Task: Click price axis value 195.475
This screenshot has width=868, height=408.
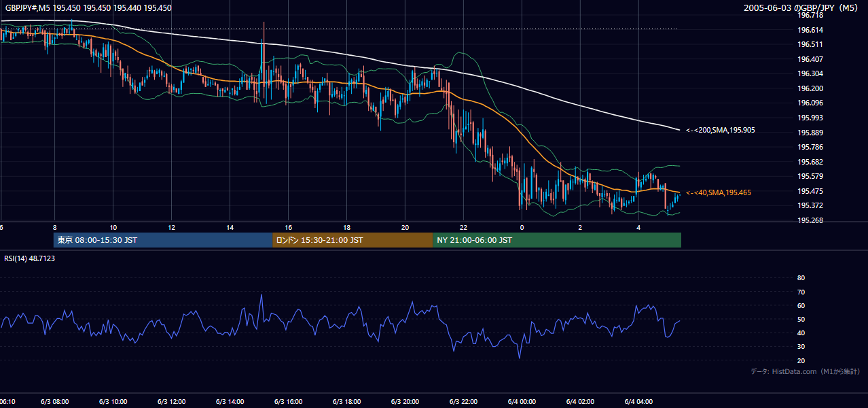Action: click(811, 191)
